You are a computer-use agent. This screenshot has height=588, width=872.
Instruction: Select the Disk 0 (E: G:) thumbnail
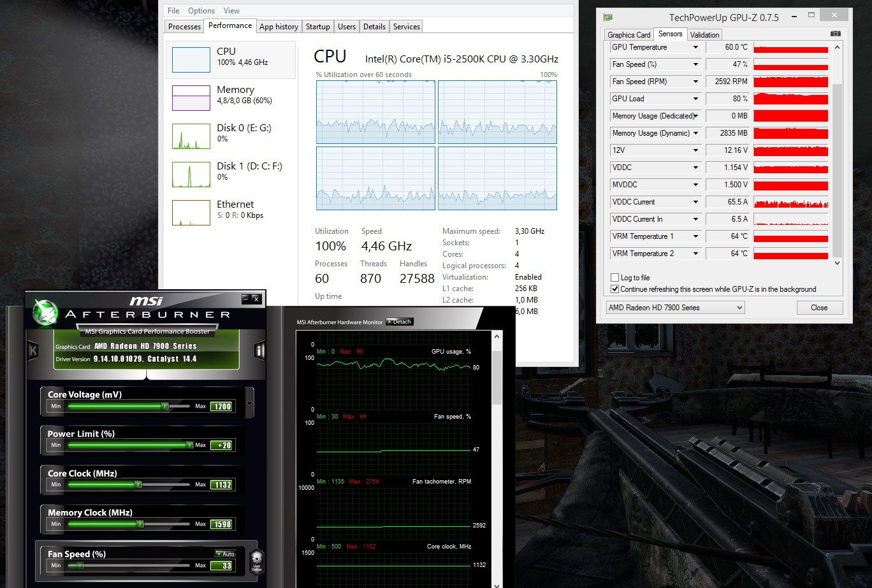coord(191,136)
